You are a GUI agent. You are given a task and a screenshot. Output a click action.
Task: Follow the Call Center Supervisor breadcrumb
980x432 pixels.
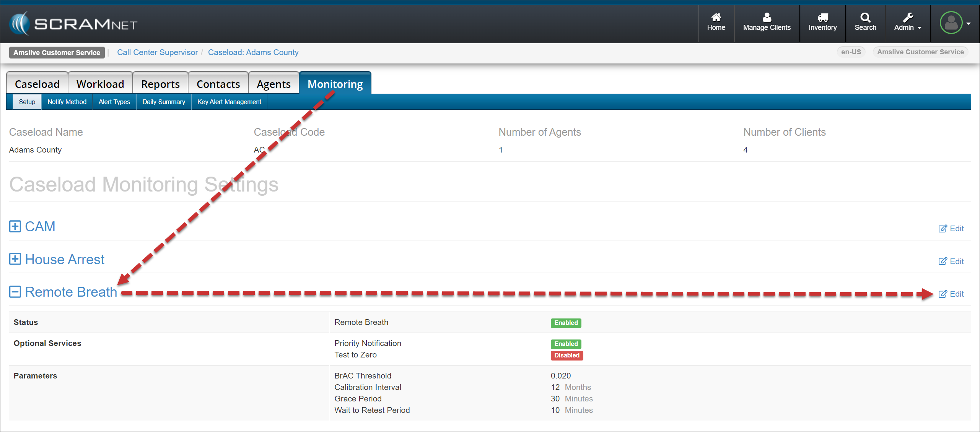157,52
